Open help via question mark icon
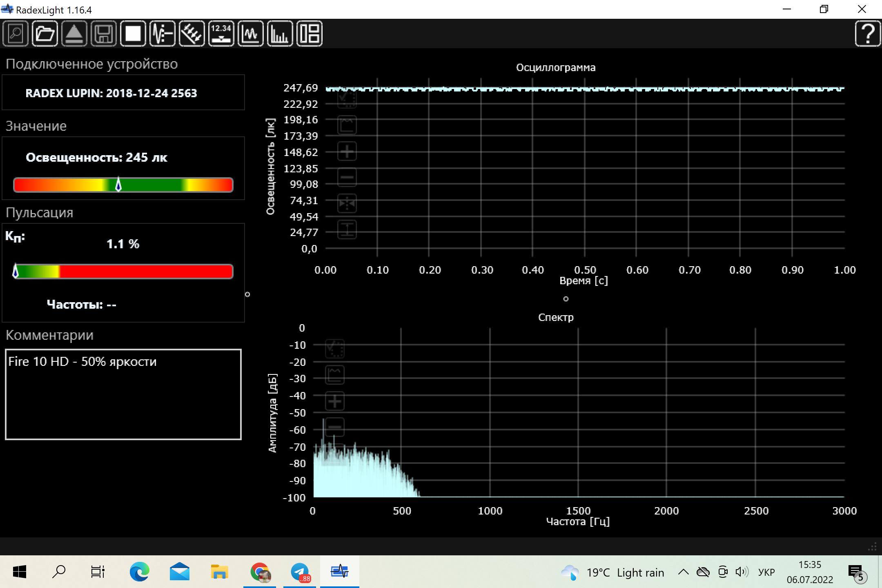882x588 pixels. 867,33
